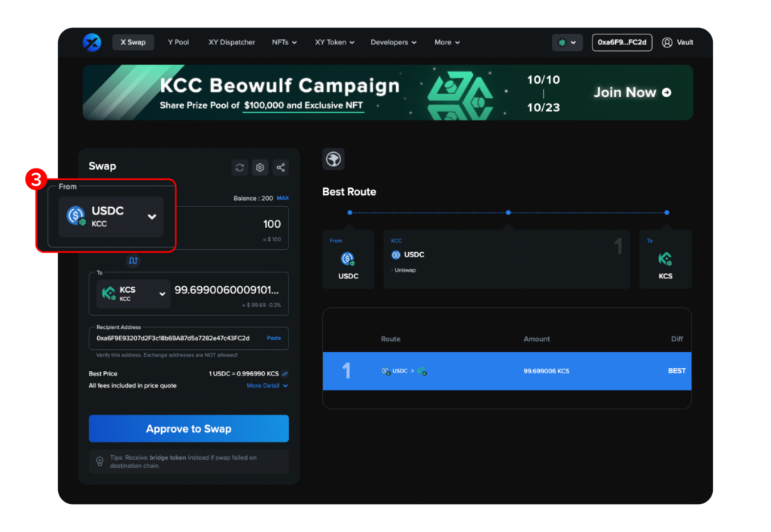
Task: Click Approve to Swap button
Action: pyautogui.click(x=189, y=428)
